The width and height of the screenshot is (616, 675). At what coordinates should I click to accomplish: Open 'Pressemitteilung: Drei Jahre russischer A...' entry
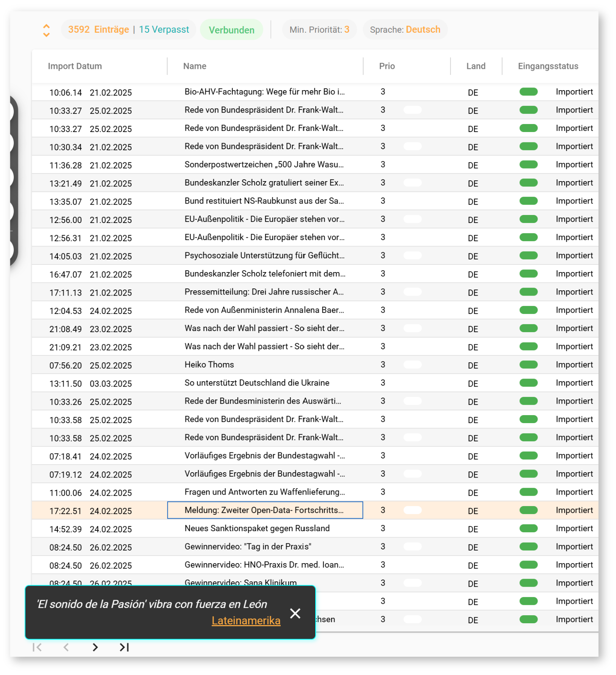click(264, 292)
